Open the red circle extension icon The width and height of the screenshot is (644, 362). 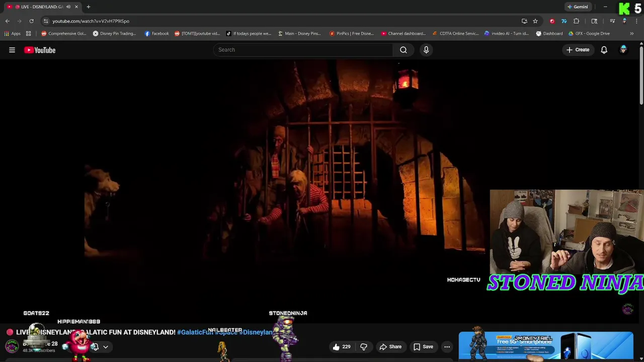tap(552, 21)
